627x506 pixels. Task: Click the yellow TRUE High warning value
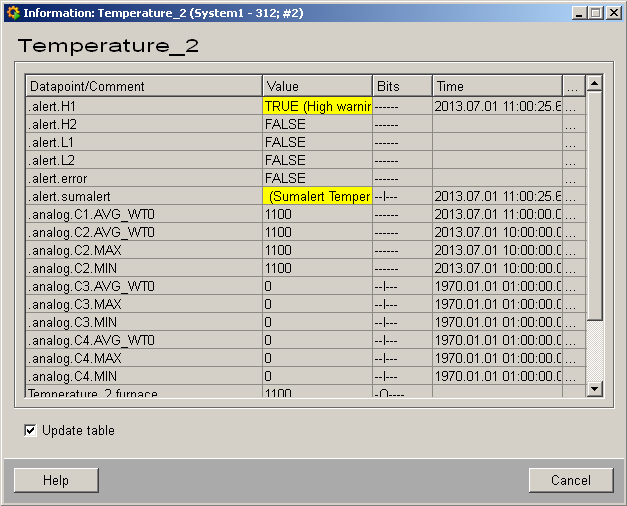[317, 106]
